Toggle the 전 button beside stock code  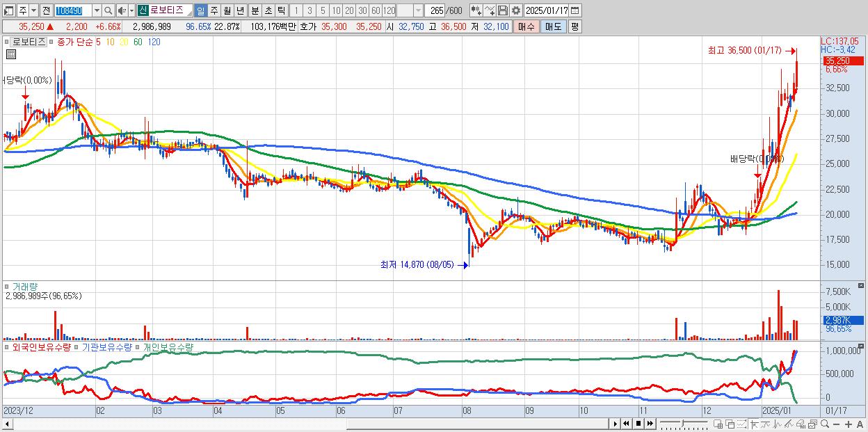click(45, 10)
